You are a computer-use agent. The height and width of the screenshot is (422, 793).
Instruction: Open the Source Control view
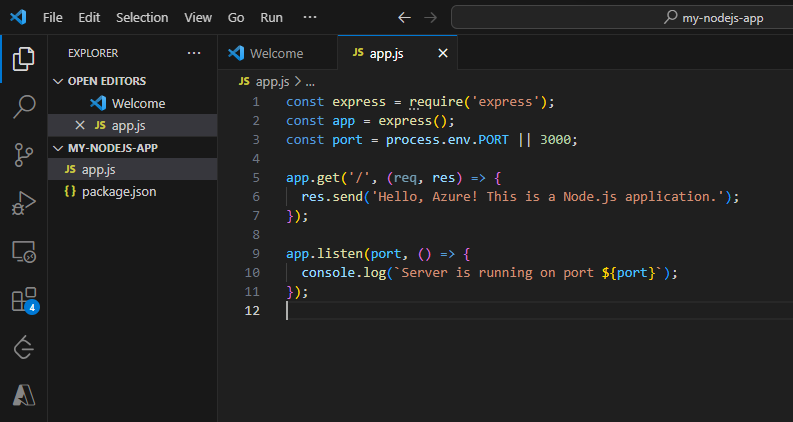(x=23, y=154)
